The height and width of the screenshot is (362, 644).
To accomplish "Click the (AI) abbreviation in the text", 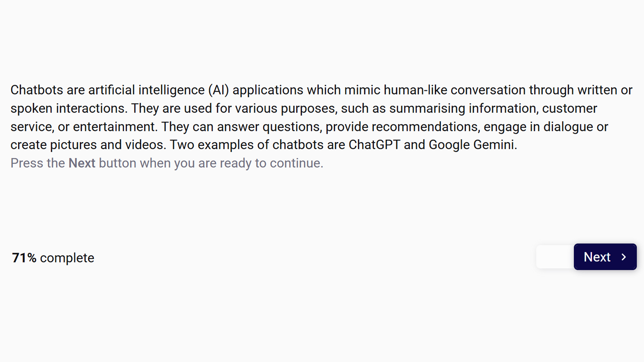I will (218, 90).
